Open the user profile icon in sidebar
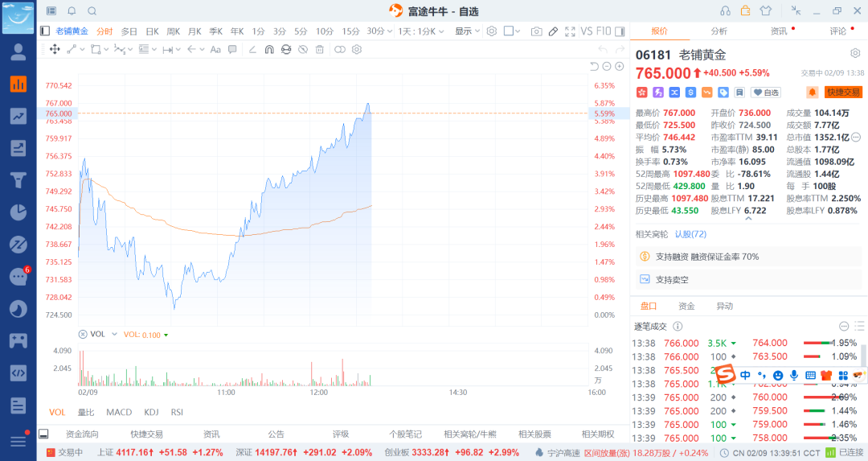The width and height of the screenshot is (868, 461). (18, 52)
